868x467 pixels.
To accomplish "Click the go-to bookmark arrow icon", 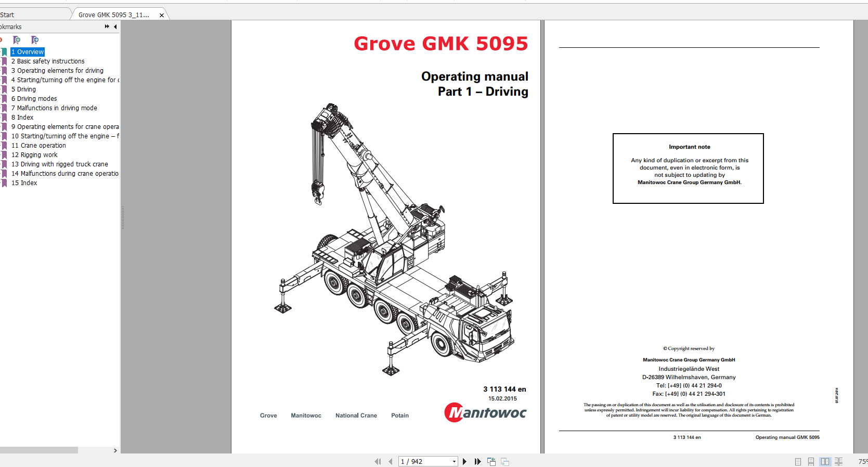I will (x=35, y=40).
